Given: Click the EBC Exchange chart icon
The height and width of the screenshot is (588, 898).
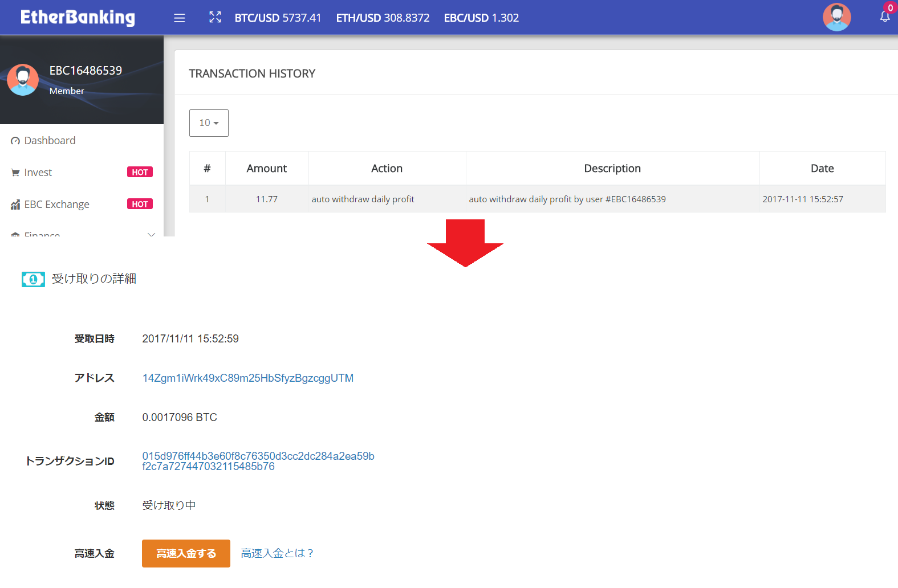Looking at the screenshot, I should [x=15, y=205].
